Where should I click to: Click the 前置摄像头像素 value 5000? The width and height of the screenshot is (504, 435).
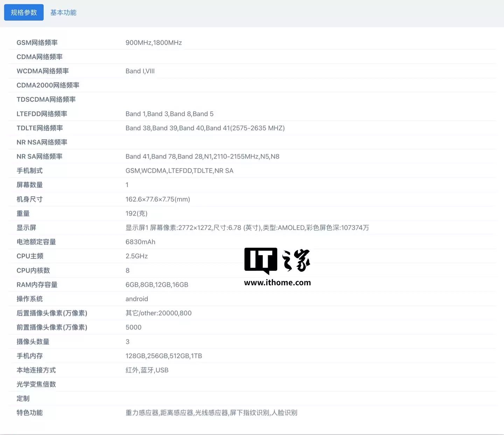pos(133,327)
